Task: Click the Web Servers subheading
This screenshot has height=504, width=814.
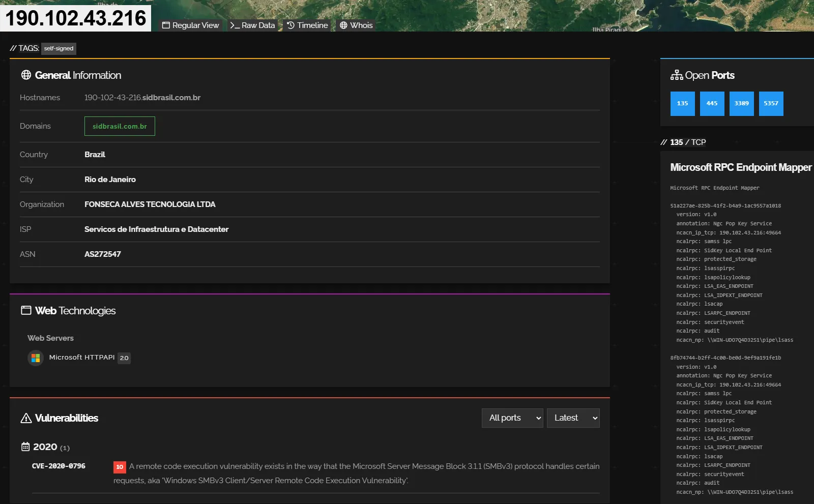Action: pos(50,338)
